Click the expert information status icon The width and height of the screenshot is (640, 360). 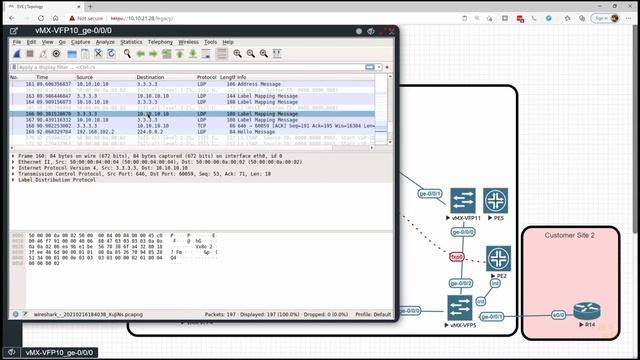point(16,314)
